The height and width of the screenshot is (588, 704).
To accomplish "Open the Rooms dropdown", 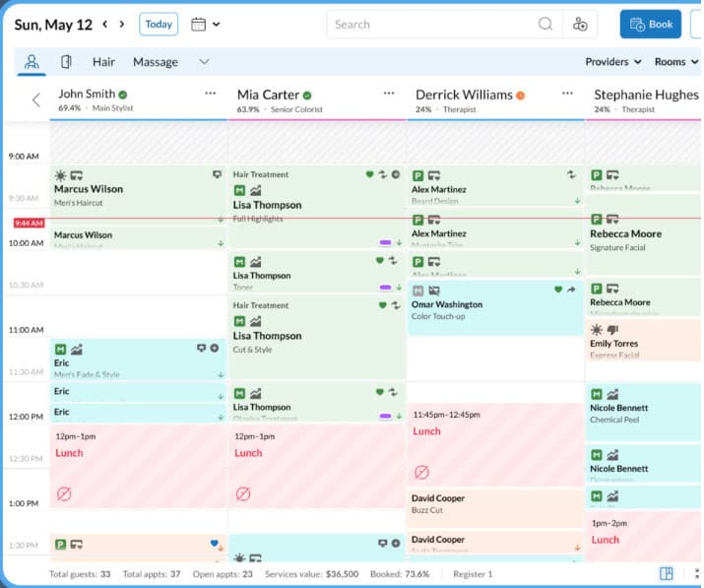I will pyautogui.click(x=674, y=62).
